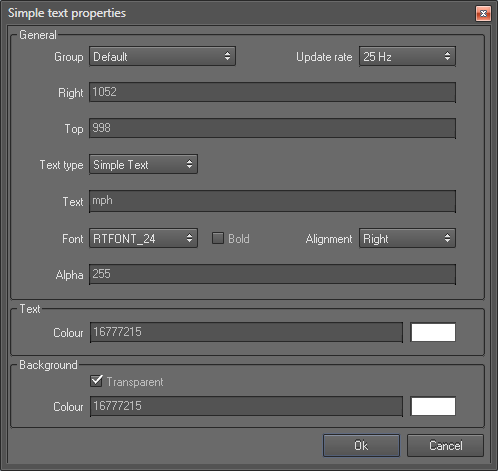Expand the Text type combo box
498x471 pixels.
pos(143,164)
